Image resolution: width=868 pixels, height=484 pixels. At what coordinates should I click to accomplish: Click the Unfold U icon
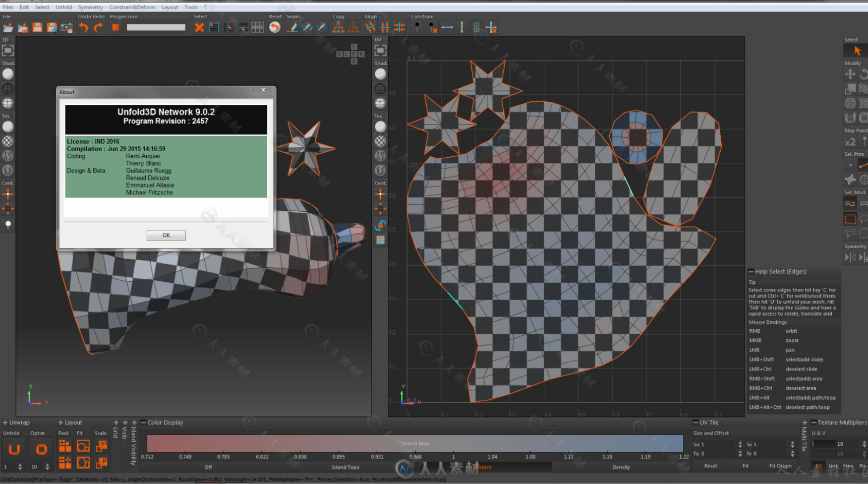pos(14,449)
